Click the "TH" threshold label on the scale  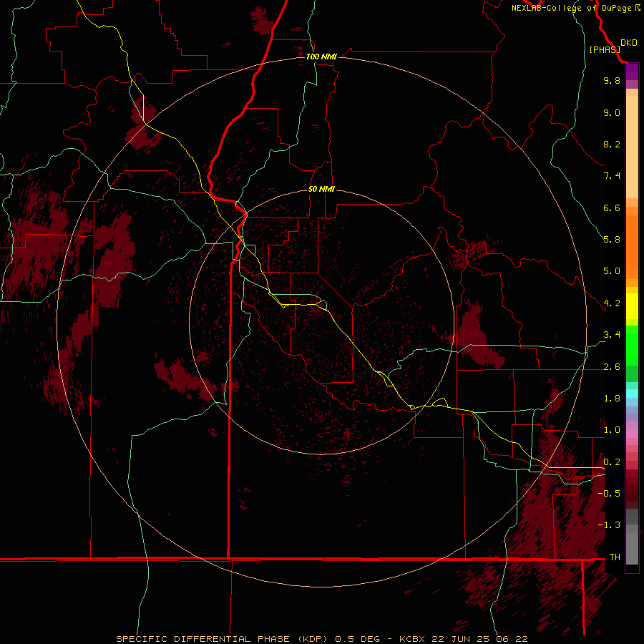click(615, 557)
